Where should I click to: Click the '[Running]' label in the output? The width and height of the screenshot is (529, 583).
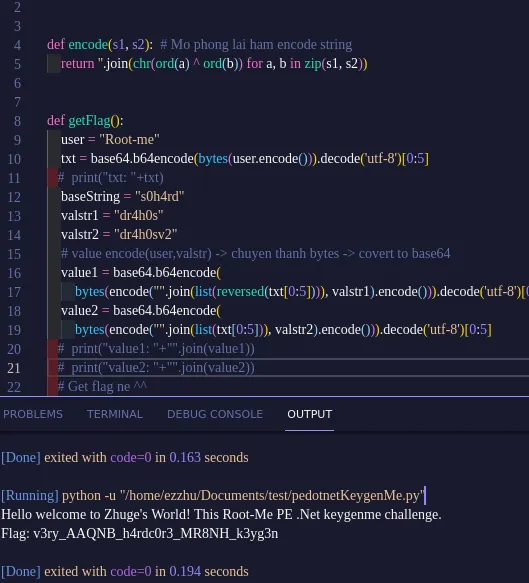click(x=30, y=496)
